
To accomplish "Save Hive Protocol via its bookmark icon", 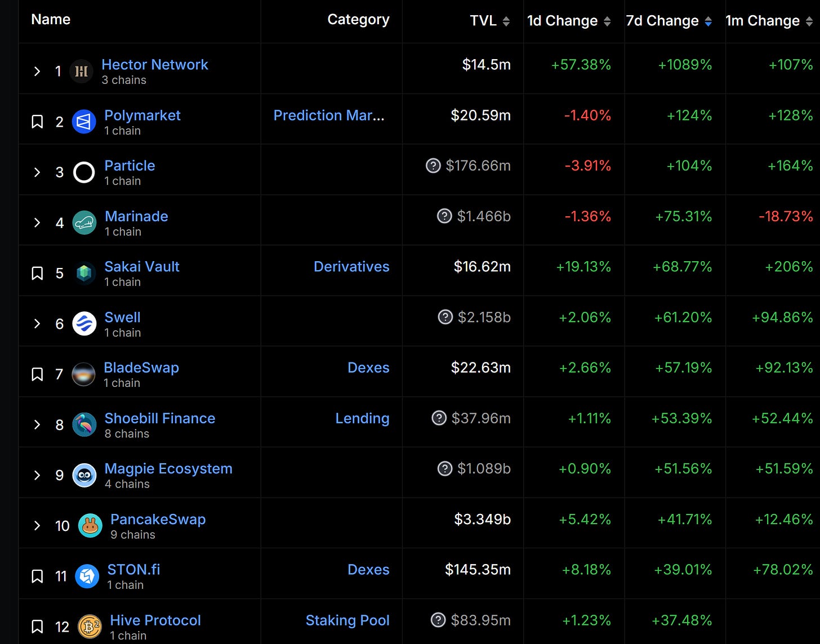I will [x=37, y=627].
